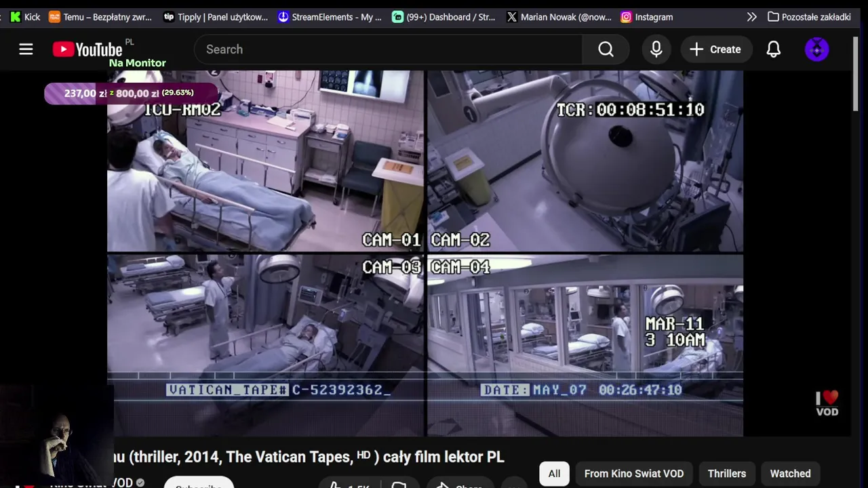Open the Pozostałe zakładki bookmarks folder

(809, 17)
